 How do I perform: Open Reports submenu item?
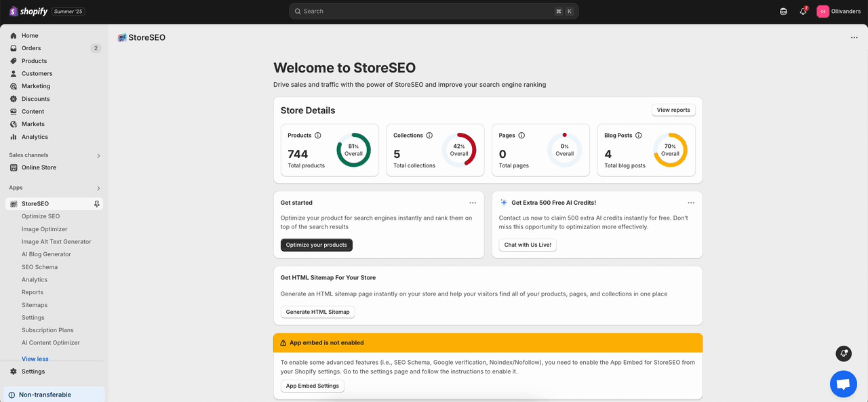33,292
